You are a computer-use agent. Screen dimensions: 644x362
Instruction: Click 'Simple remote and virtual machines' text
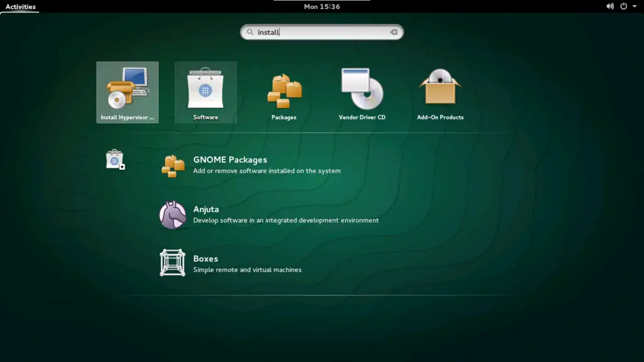247,270
